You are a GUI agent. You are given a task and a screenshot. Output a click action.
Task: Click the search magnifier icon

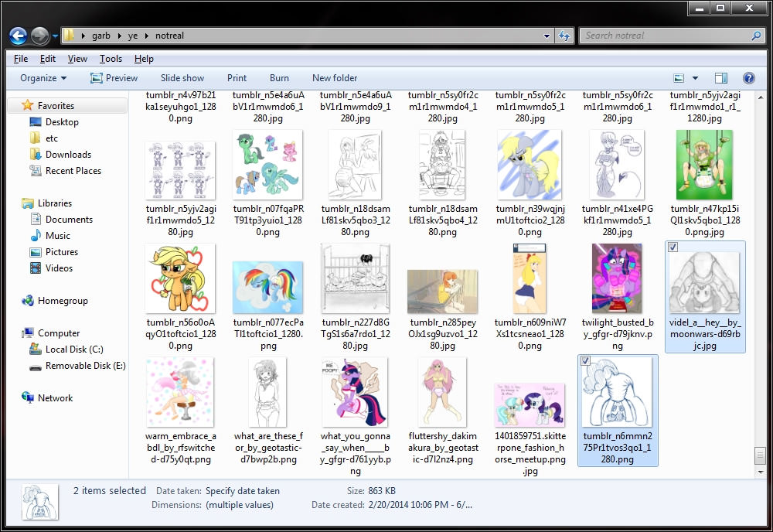click(757, 36)
